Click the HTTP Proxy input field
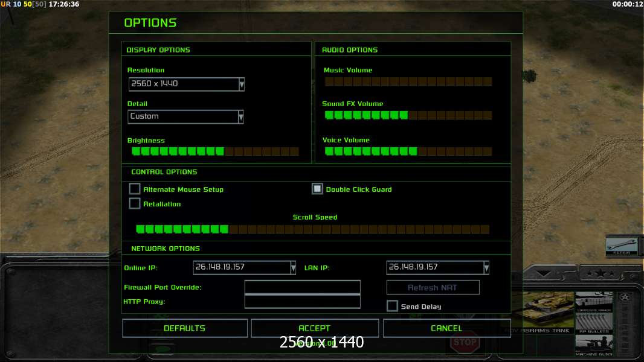This screenshot has height=362, width=644. [302, 301]
